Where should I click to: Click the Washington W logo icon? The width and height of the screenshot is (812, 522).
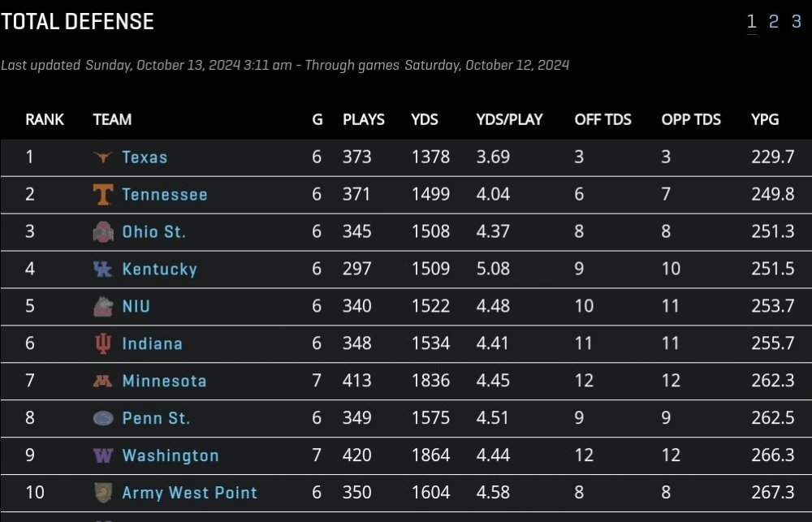click(x=103, y=456)
